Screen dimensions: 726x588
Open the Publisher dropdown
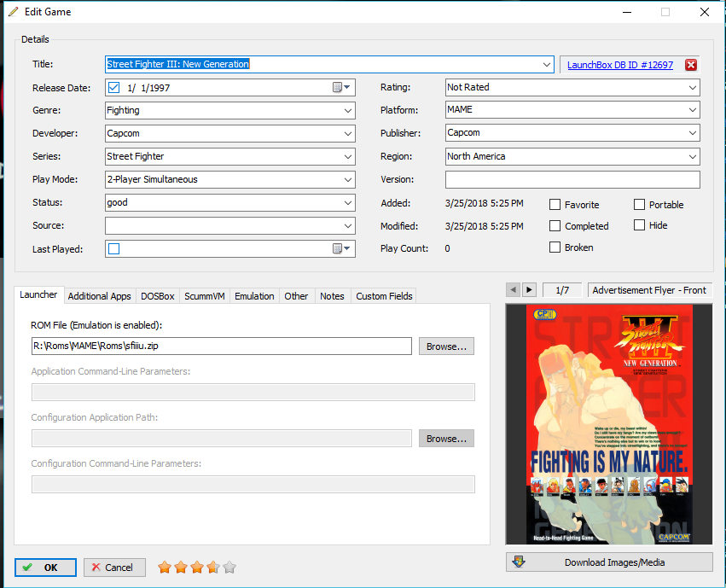coord(693,133)
